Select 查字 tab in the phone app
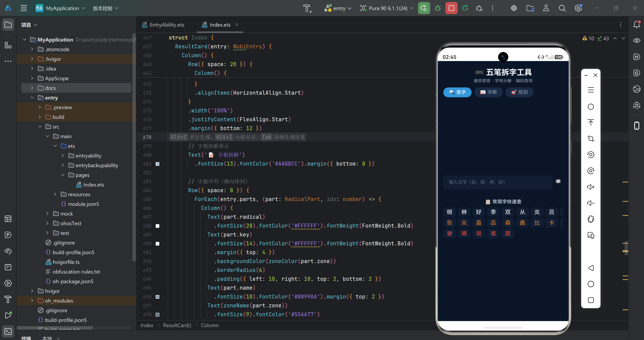This screenshot has width=644, height=340. [457, 92]
